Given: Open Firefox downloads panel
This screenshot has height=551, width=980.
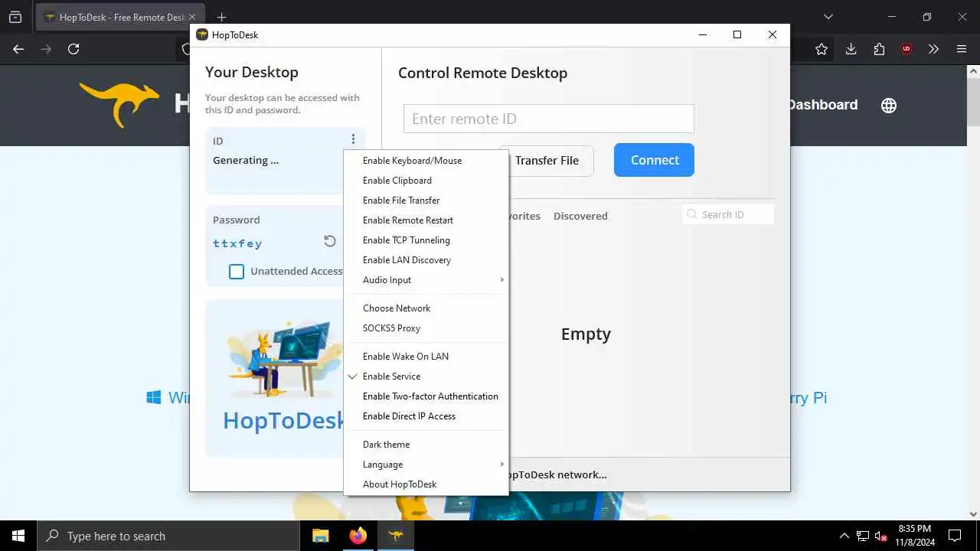Looking at the screenshot, I should [851, 49].
